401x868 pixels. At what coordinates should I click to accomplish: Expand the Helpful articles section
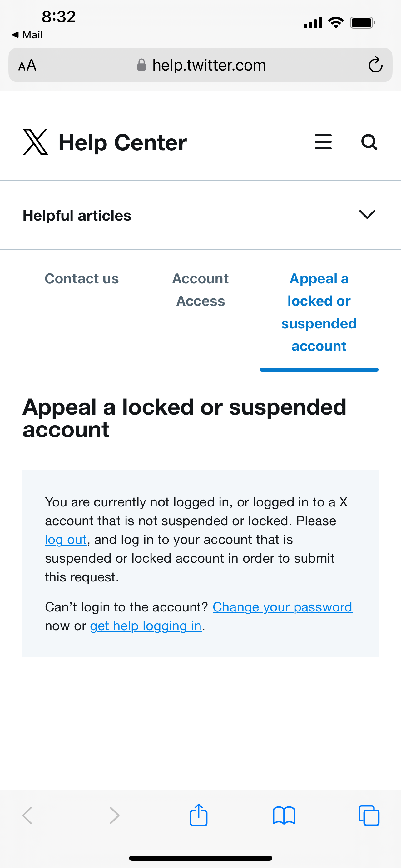tap(77, 215)
